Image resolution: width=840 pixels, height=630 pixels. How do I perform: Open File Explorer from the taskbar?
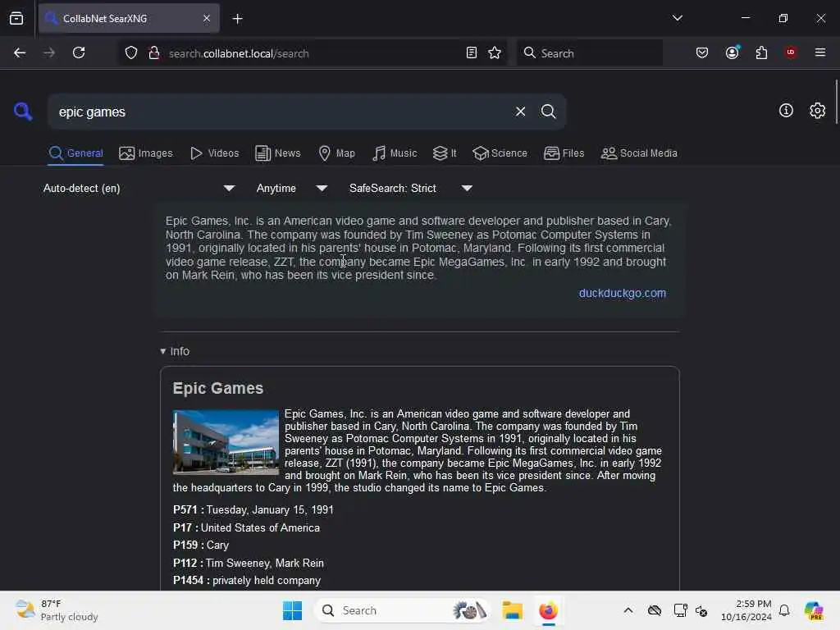[x=512, y=610]
